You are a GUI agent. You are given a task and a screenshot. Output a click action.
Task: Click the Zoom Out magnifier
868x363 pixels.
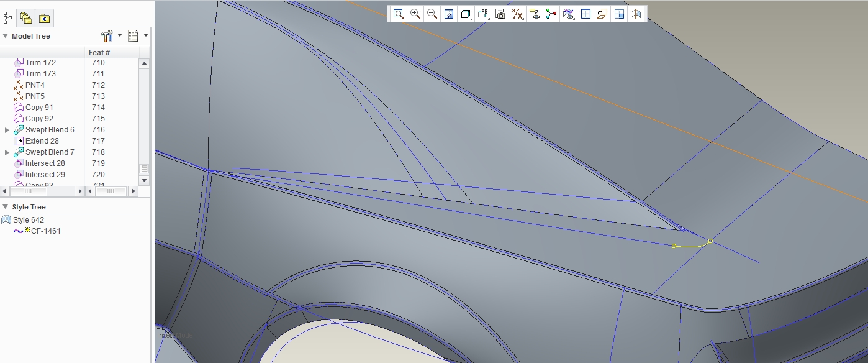(432, 14)
